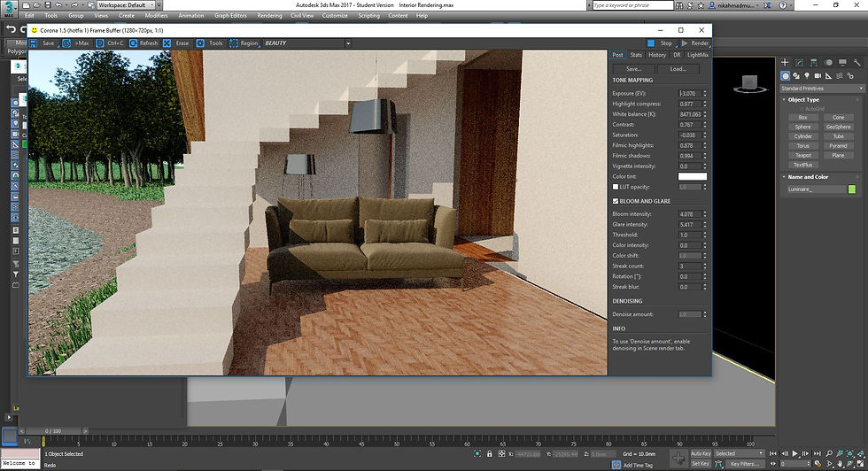Viewport: 868px width, 471px height.
Task: Click the 0 / 100 time slider
Action: 54,430
